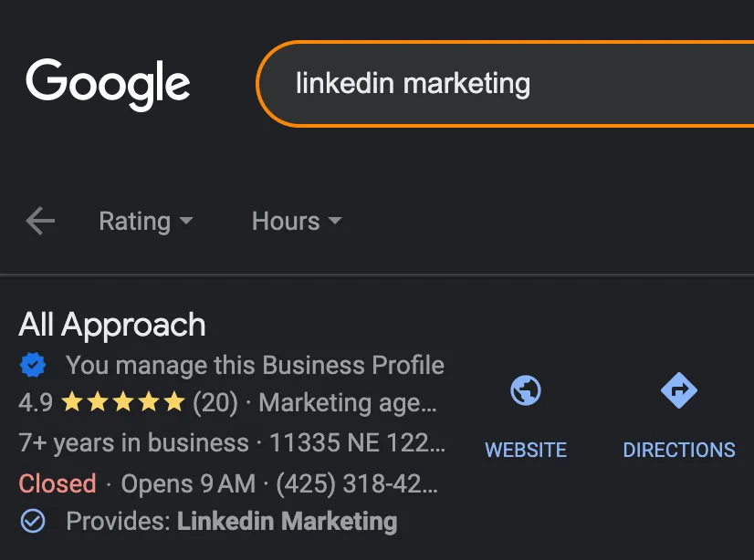This screenshot has width=754, height=560.
Task: Expand the Rating filter dropdown
Action: (x=146, y=221)
